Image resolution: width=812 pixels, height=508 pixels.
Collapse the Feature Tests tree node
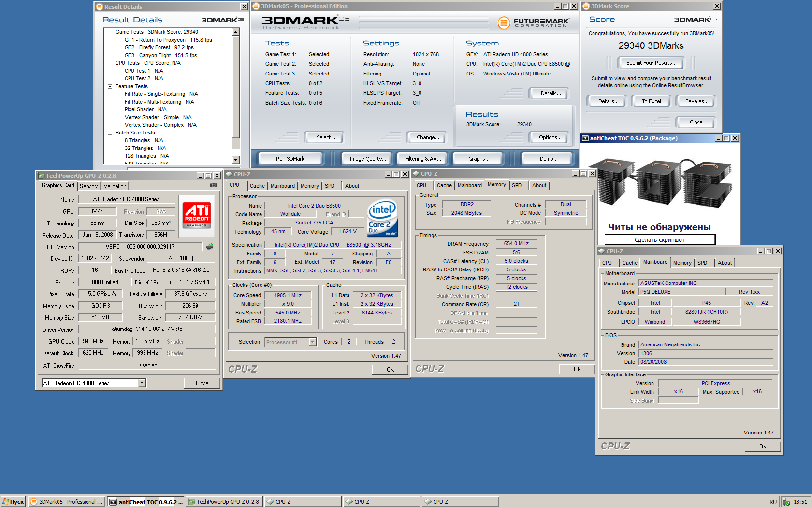pyautogui.click(x=110, y=86)
